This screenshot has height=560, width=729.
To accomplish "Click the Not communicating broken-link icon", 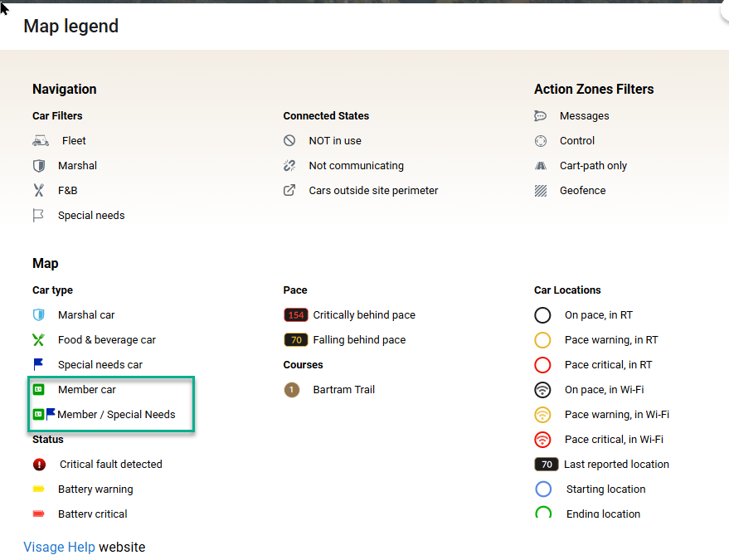I will [x=289, y=166].
